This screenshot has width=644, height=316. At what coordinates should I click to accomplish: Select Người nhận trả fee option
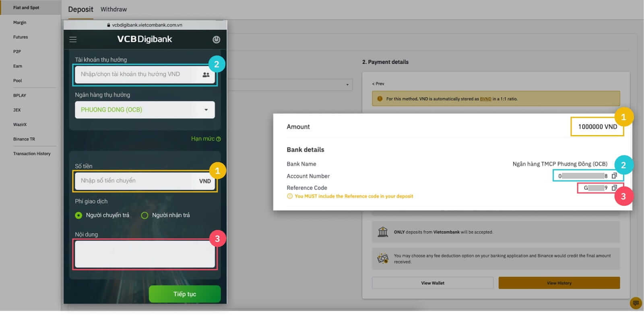click(x=144, y=215)
